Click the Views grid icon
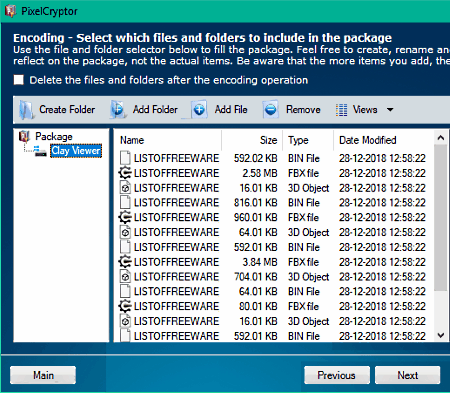 point(341,110)
